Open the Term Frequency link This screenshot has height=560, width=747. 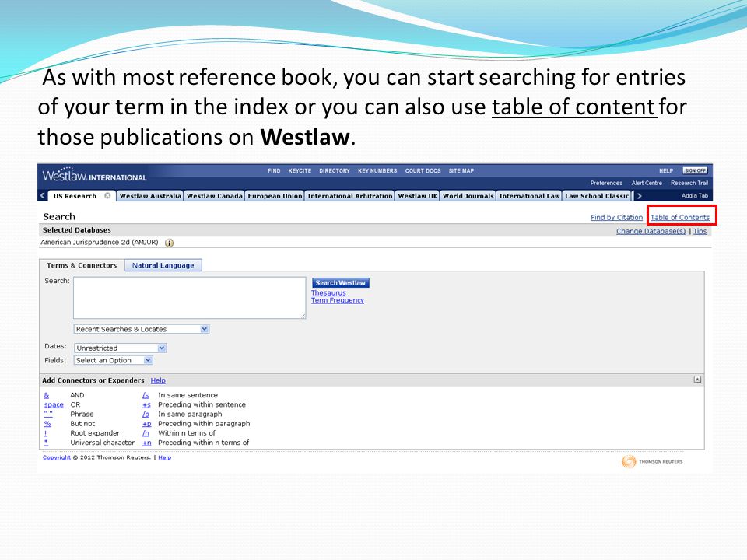tap(337, 300)
